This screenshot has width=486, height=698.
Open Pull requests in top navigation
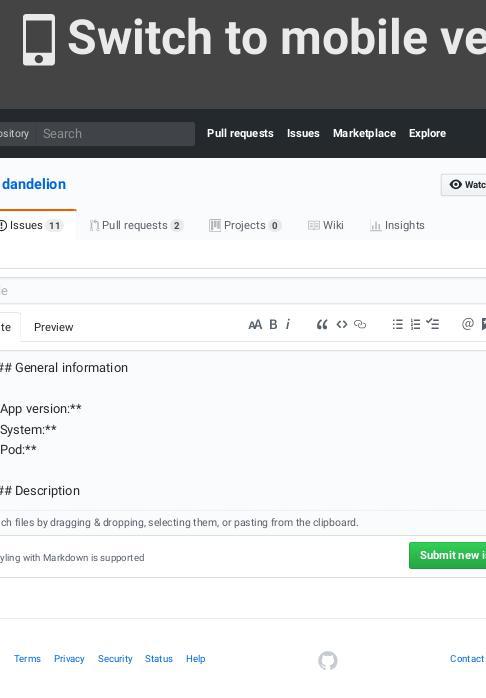click(240, 133)
